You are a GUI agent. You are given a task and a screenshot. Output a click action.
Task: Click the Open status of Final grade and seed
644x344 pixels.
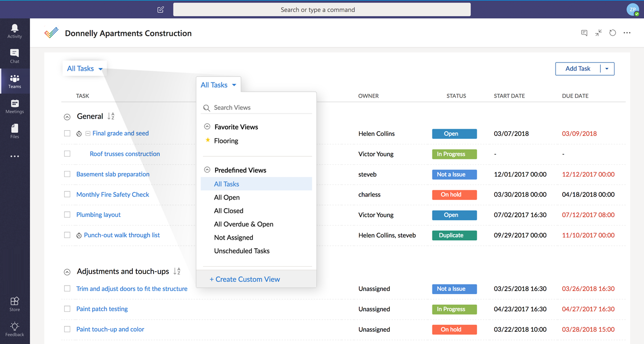point(454,134)
